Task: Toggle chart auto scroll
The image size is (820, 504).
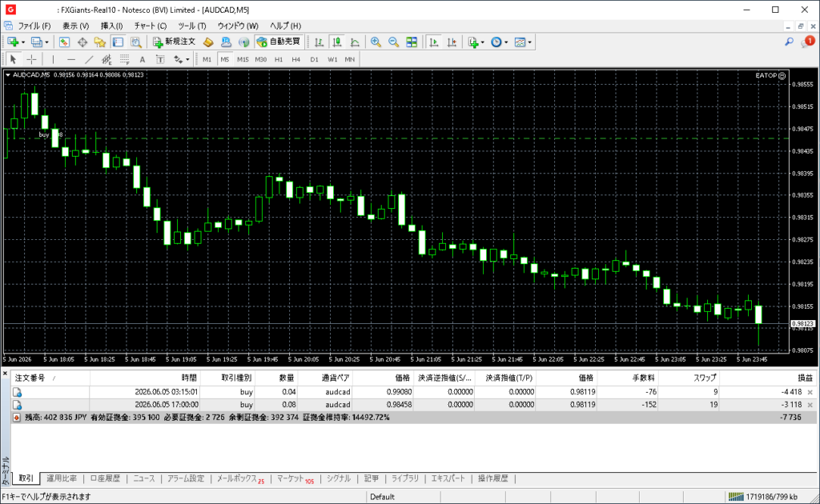Action: point(433,42)
